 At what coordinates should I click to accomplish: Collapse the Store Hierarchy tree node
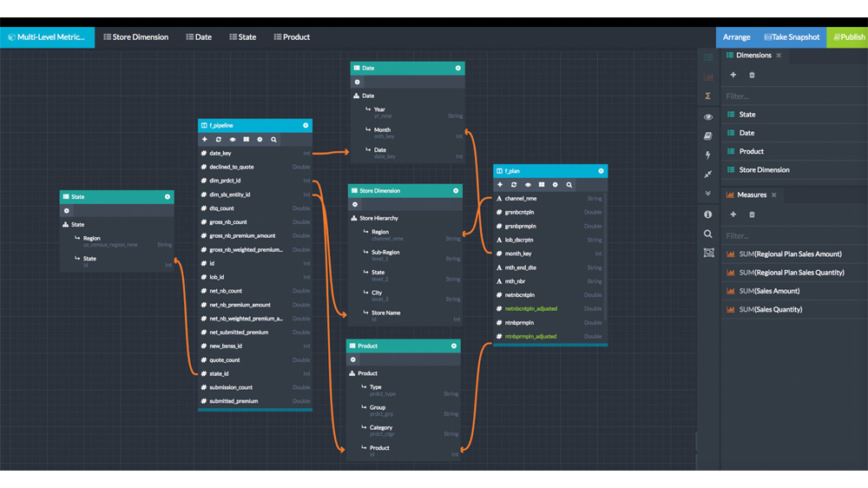coord(354,218)
